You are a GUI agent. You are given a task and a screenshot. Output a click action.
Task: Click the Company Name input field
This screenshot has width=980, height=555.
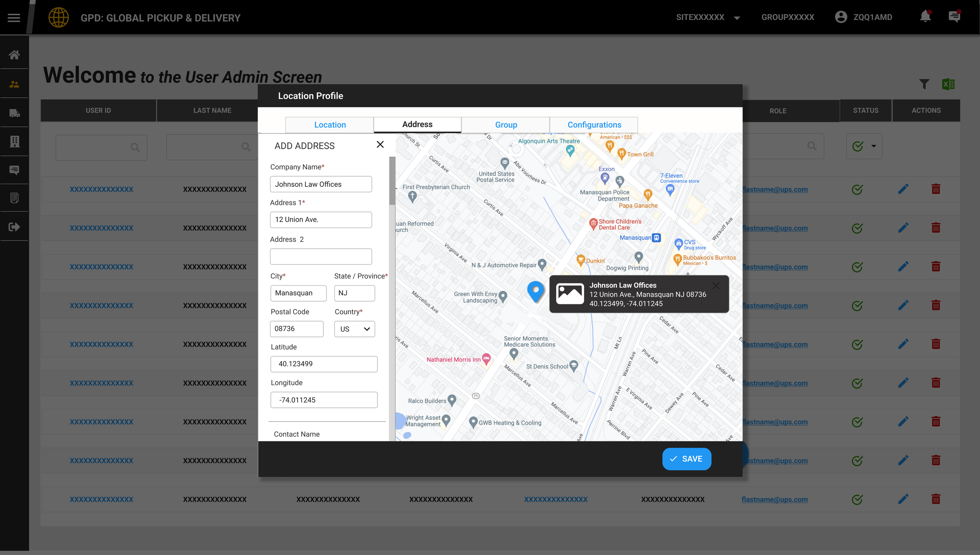coord(321,184)
